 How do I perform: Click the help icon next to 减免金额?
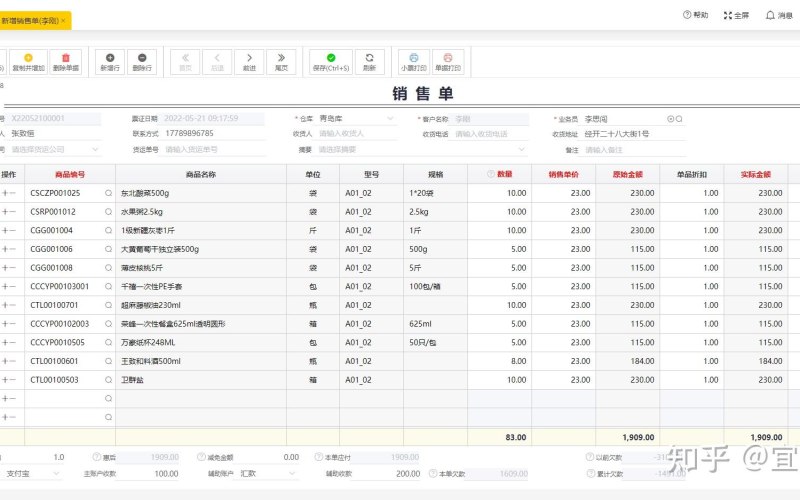click(201, 457)
